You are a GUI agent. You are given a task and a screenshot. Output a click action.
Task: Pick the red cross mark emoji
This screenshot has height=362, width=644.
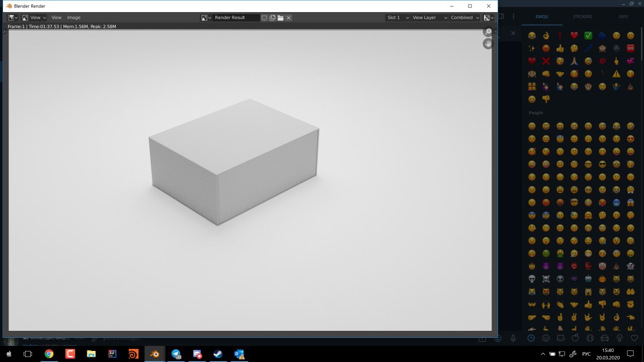pos(546,61)
